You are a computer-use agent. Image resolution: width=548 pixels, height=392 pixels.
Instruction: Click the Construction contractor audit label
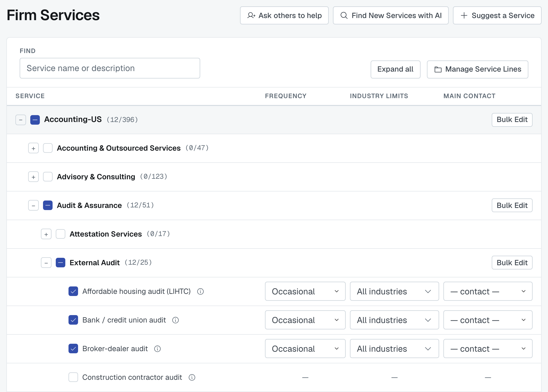pos(132,377)
